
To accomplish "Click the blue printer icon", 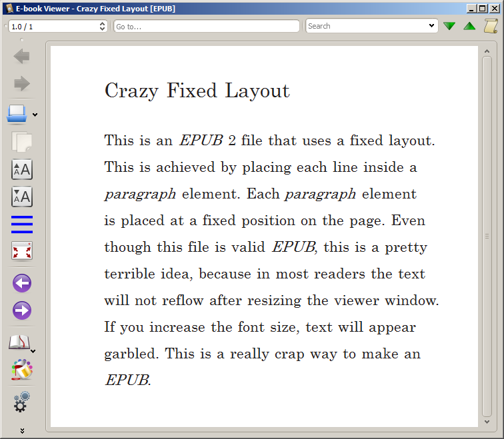I will point(17,114).
